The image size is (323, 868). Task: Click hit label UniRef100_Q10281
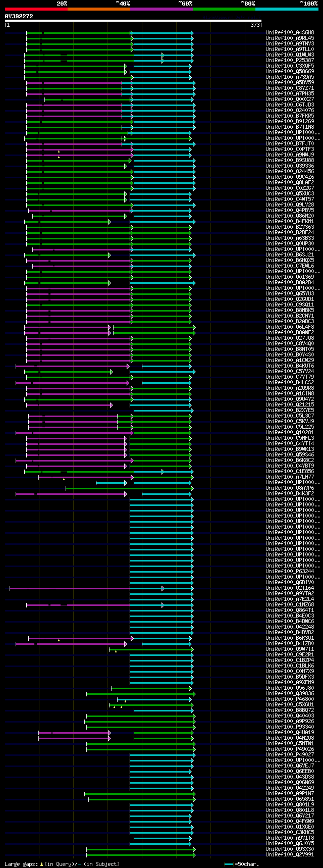click(x=290, y=432)
